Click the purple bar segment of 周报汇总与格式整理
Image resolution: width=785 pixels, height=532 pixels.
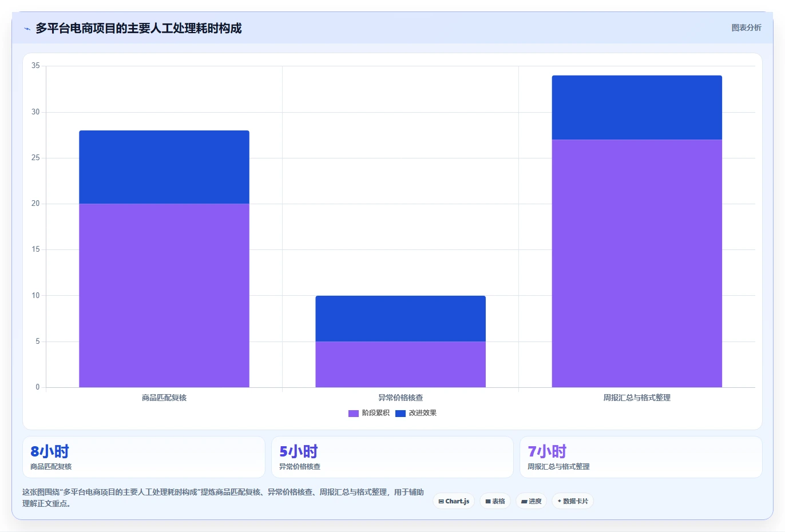tap(637, 263)
